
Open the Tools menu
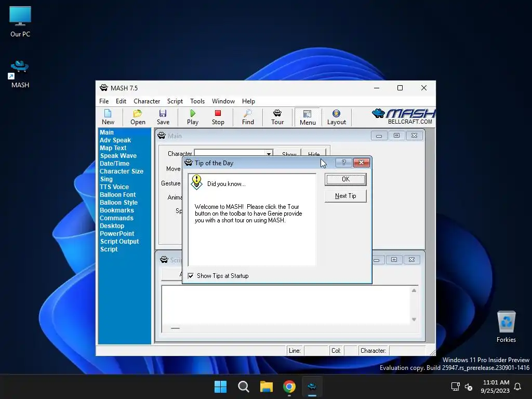point(197,101)
